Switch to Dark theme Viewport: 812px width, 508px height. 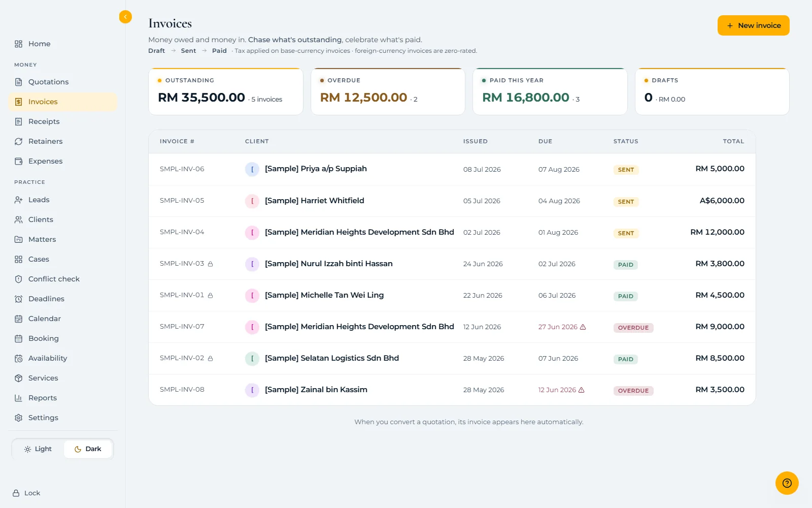(88, 449)
